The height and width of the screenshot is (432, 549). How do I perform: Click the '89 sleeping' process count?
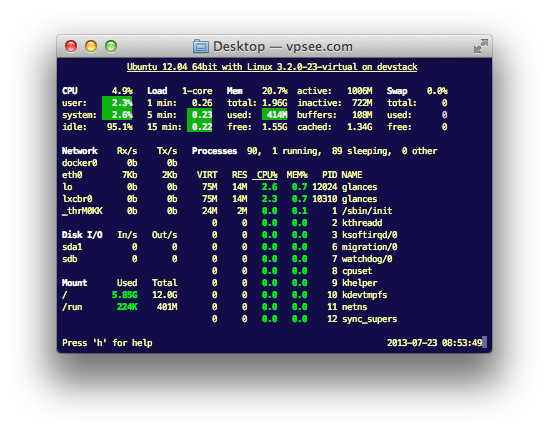coord(362,151)
